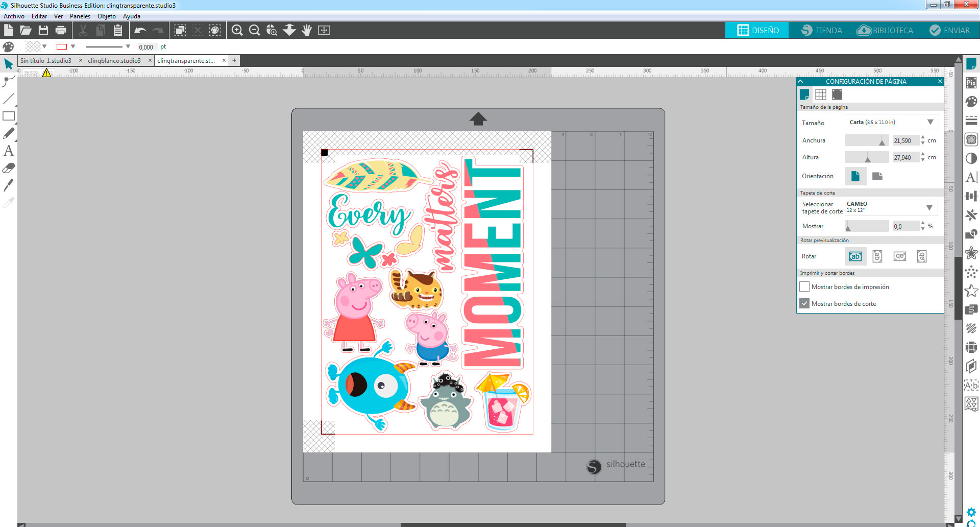Select the fourth Rotar preview option
The height and width of the screenshot is (527, 980).
922,256
